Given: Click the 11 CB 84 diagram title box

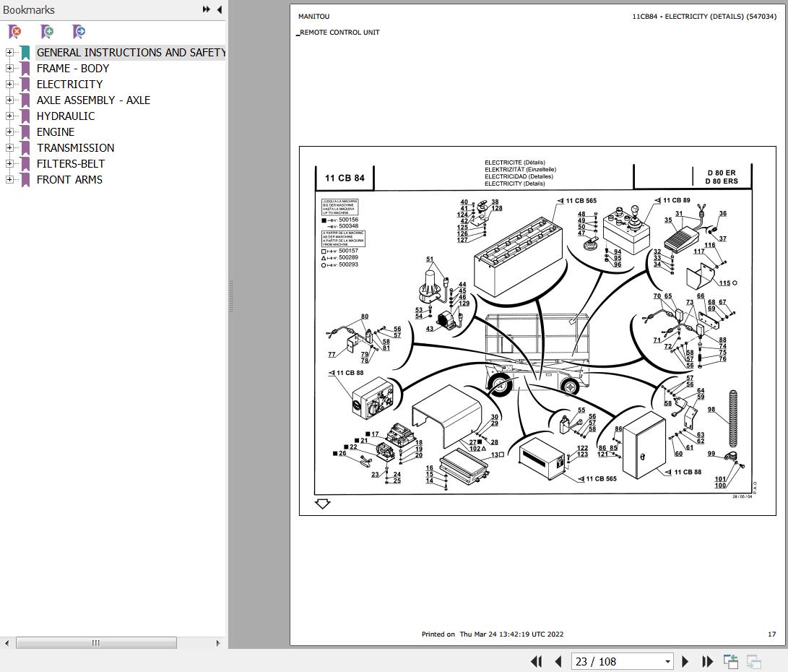Looking at the screenshot, I should (345, 178).
